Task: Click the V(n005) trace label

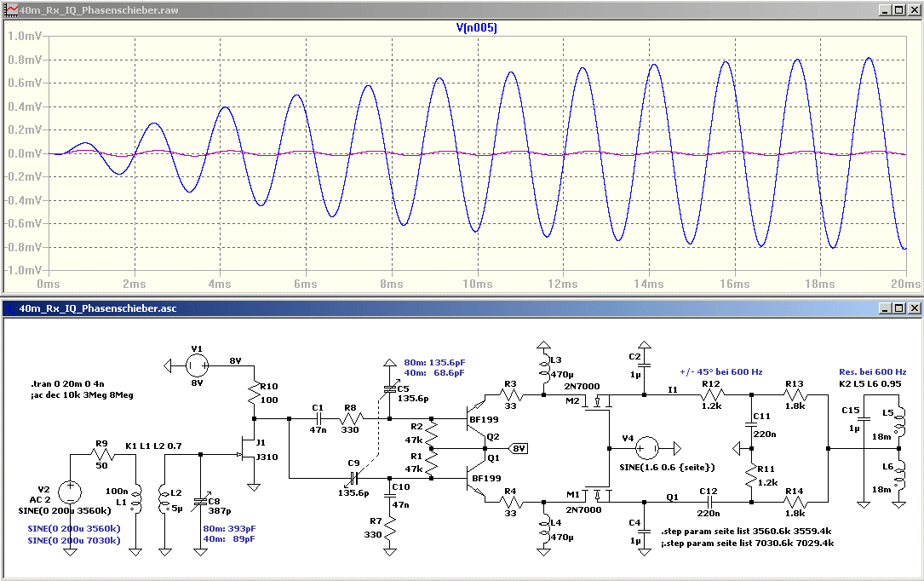Action: coord(476,28)
